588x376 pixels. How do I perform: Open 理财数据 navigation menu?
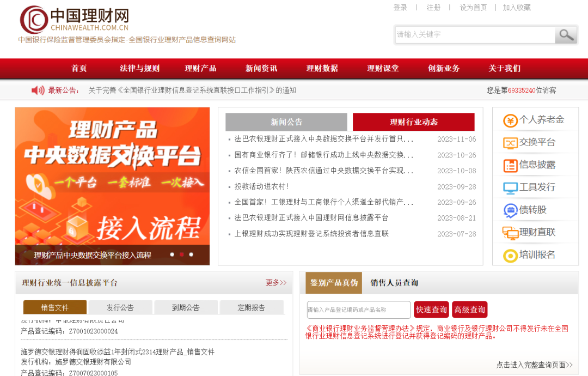[322, 68]
